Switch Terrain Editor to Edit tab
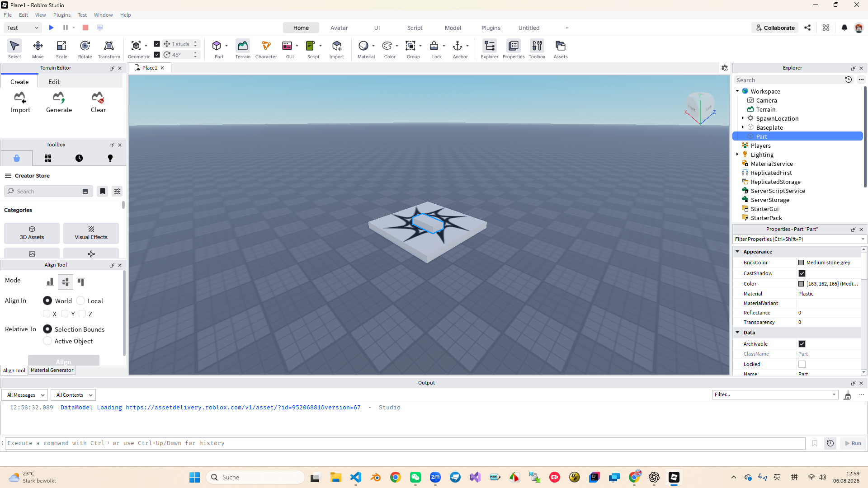868x488 pixels. (54, 82)
